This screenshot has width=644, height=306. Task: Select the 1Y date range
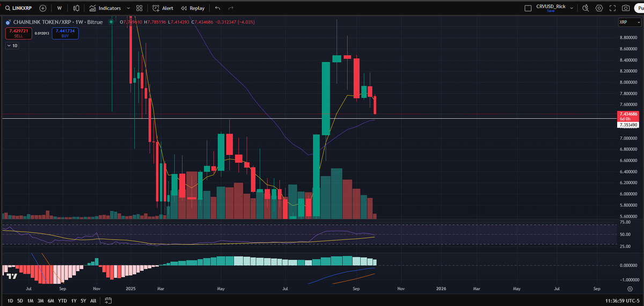74,301
